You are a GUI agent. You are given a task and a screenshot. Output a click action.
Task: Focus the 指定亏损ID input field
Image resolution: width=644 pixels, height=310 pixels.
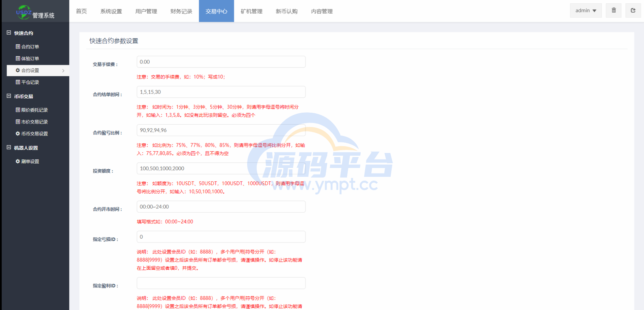click(x=221, y=237)
